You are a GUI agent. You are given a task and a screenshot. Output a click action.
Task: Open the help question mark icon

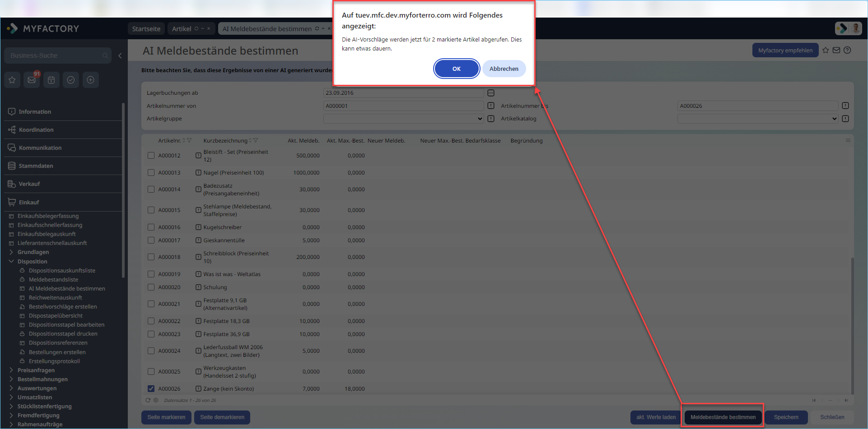click(847, 51)
